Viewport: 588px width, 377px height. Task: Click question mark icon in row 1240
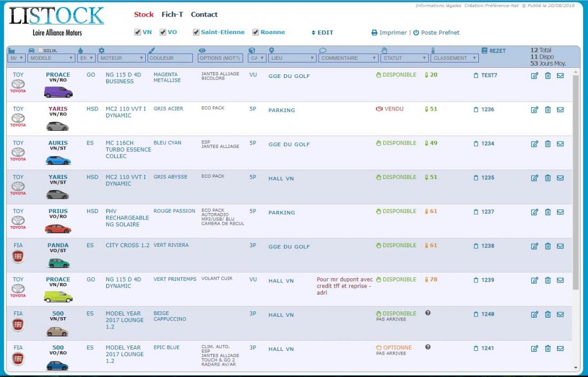428,313
